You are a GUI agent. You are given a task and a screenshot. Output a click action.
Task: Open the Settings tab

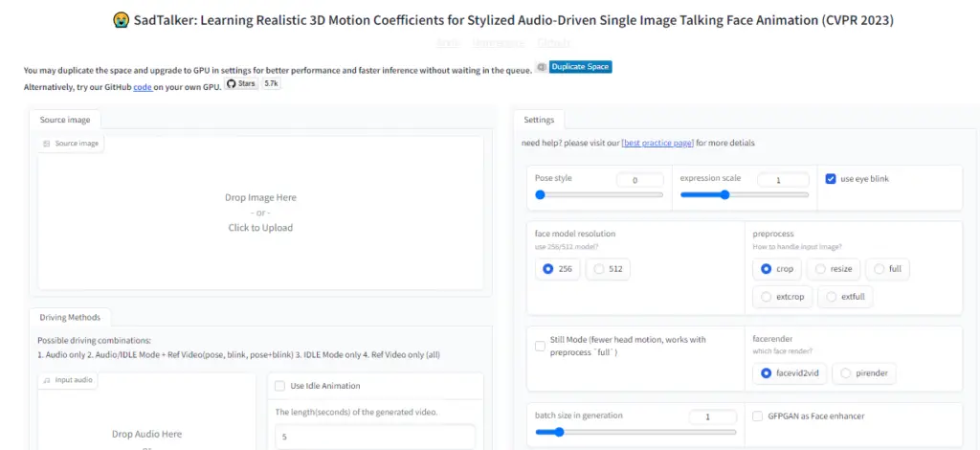point(539,120)
